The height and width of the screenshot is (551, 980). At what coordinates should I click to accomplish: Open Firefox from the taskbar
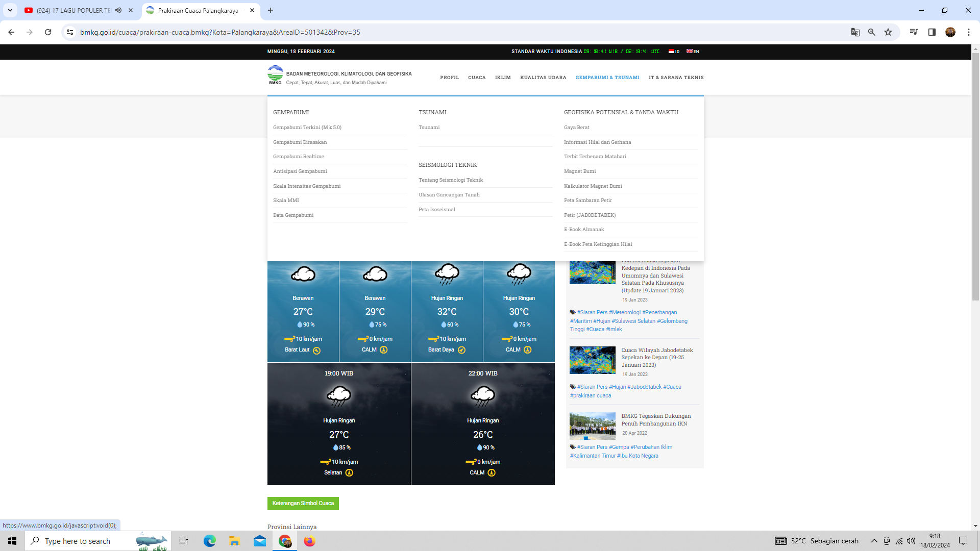pyautogui.click(x=309, y=541)
